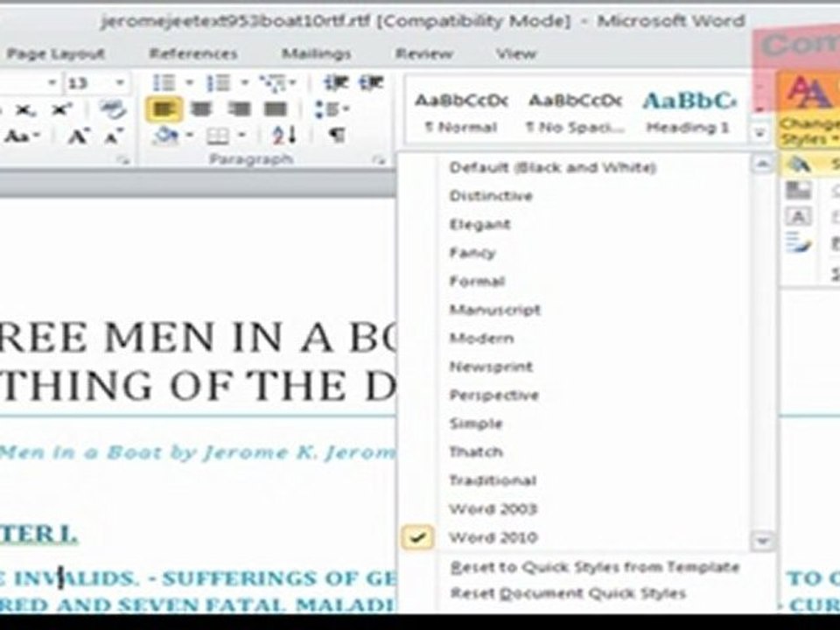Open the Page Layout tab

(x=56, y=53)
